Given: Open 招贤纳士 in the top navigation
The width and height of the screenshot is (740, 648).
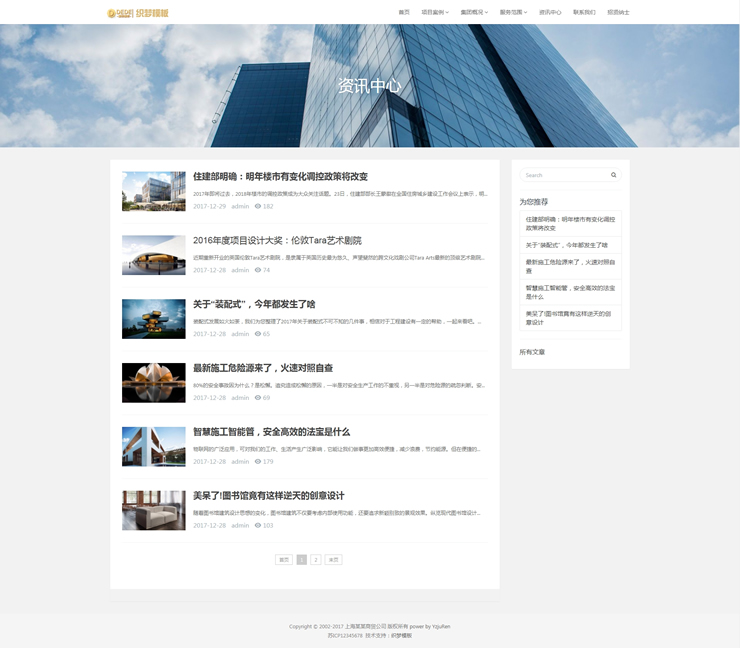Looking at the screenshot, I should [618, 13].
